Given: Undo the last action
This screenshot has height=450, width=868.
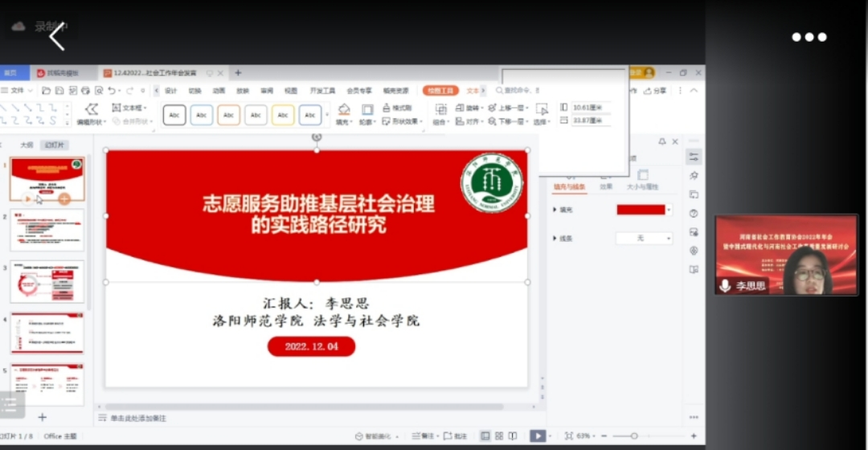Looking at the screenshot, I should [112, 90].
